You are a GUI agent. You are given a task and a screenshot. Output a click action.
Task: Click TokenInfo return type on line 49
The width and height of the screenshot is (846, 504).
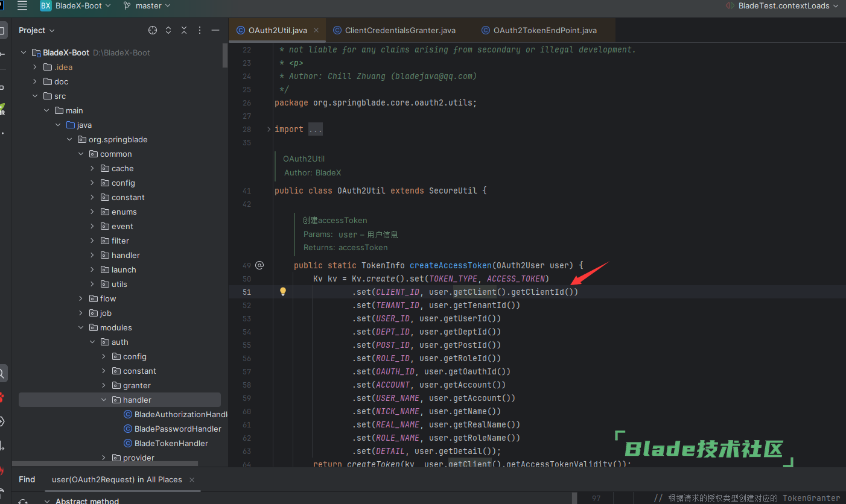pyautogui.click(x=383, y=265)
